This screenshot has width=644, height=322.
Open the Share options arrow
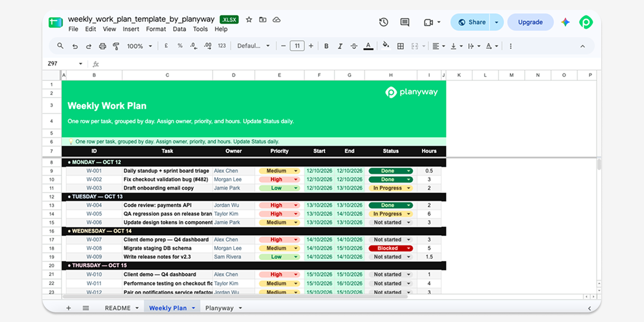[x=497, y=22]
